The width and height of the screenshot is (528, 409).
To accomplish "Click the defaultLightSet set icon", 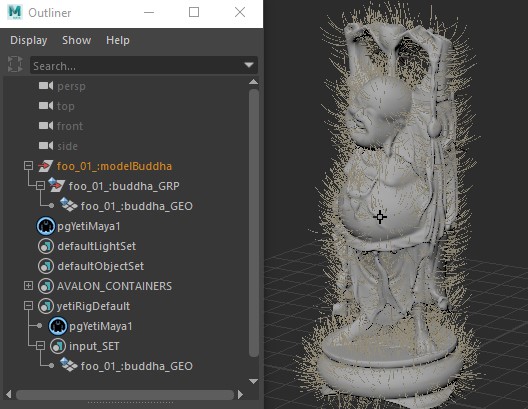I will [x=46, y=246].
